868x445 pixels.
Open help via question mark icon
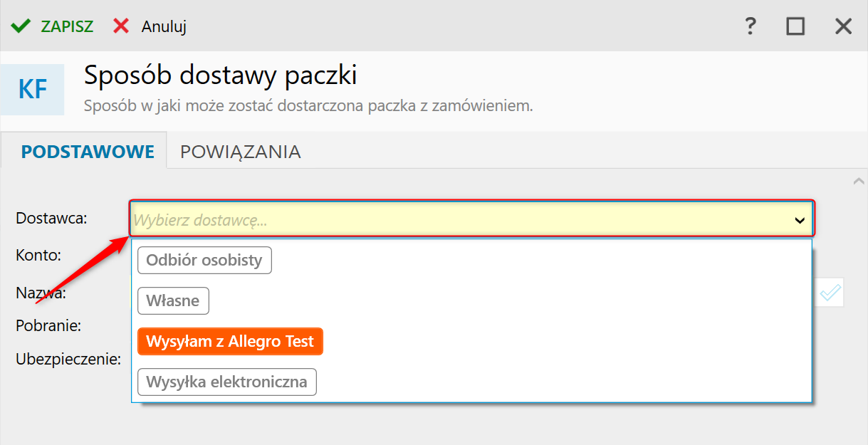[750, 26]
